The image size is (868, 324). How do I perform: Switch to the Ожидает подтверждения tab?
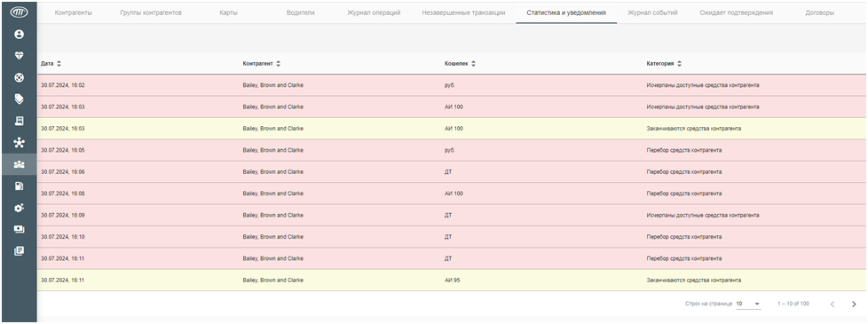coord(737,12)
